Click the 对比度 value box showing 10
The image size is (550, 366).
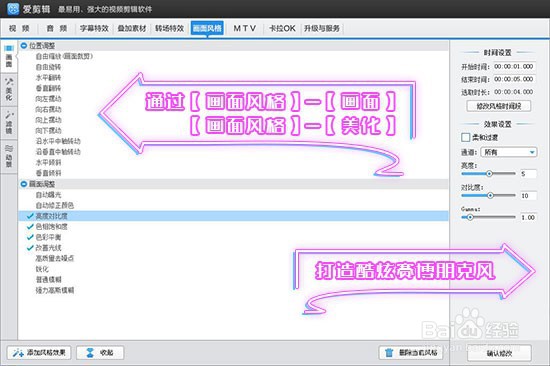[528, 195]
